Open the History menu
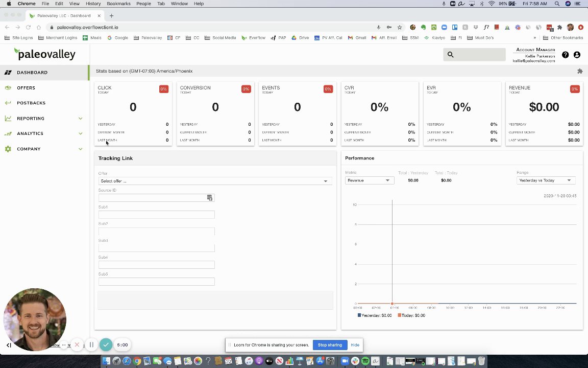 click(x=93, y=4)
